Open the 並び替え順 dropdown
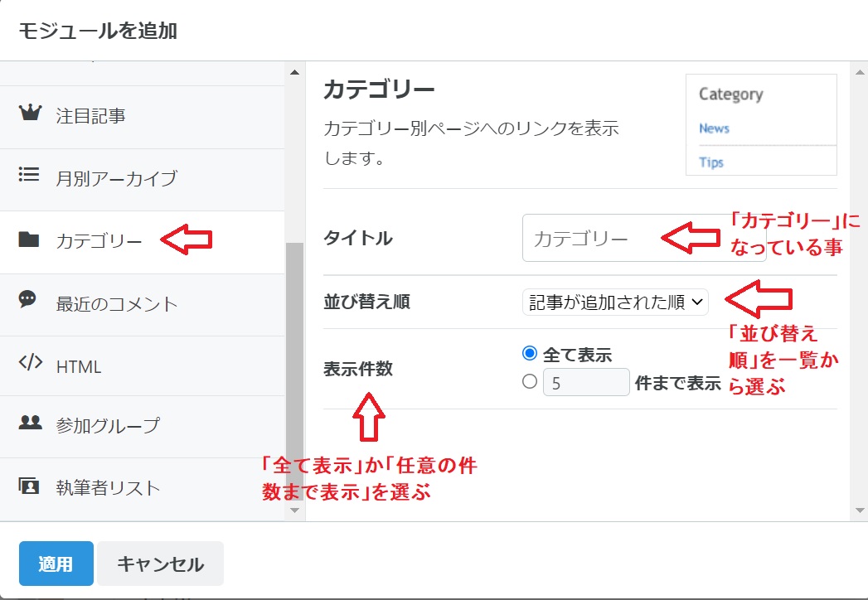868x600 pixels. (615, 302)
